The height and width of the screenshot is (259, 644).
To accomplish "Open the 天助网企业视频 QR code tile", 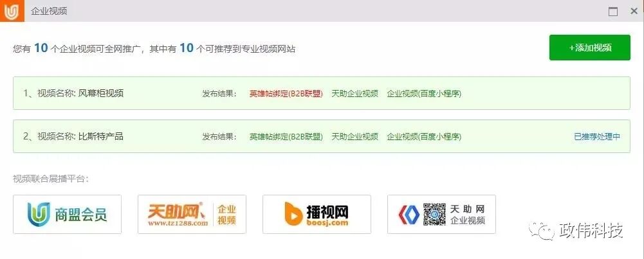I will pyautogui.click(x=441, y=214).
